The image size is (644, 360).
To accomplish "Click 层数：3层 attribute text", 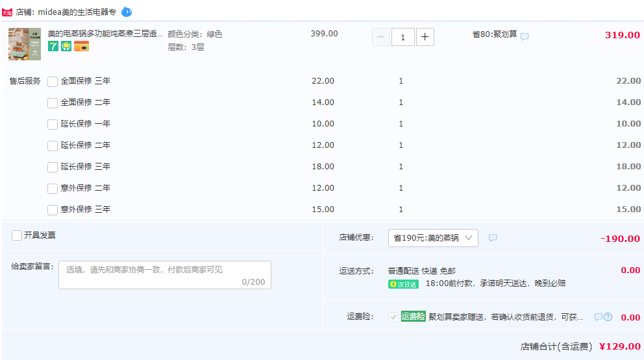I will tap(186, 47).
